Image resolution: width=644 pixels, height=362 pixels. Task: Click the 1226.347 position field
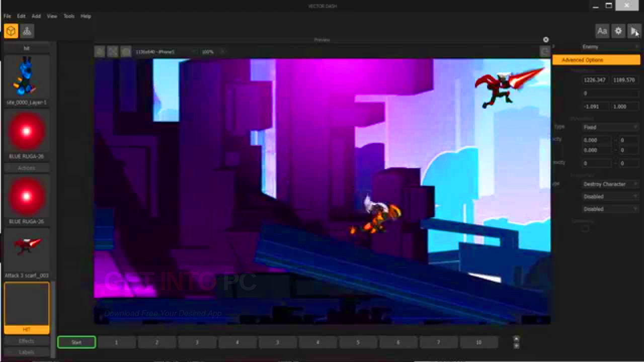(x=595, y=80)
